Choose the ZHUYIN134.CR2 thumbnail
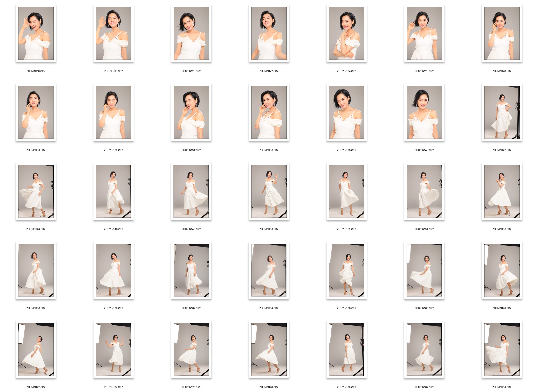Image resolution: width=539 pixels, height=392 pixels. [191, 112]
